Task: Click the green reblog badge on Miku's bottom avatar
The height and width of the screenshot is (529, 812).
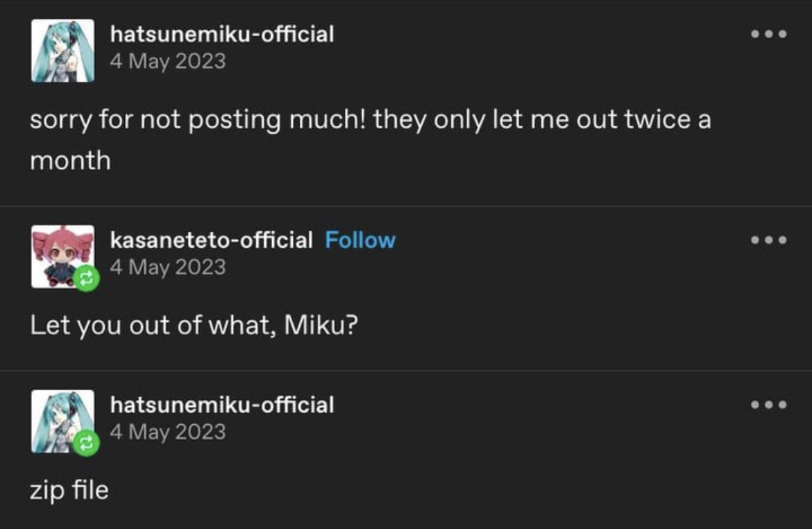Action: point(86,443)
